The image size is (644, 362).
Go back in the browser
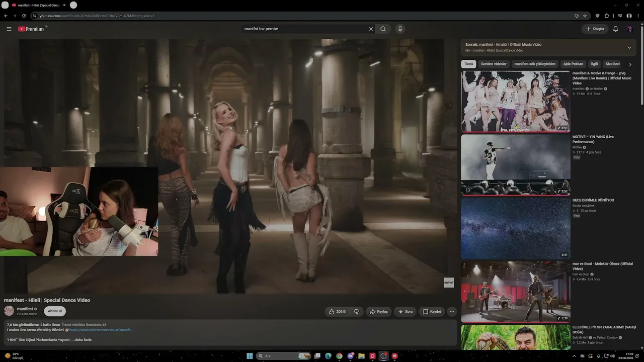(6, 16)
